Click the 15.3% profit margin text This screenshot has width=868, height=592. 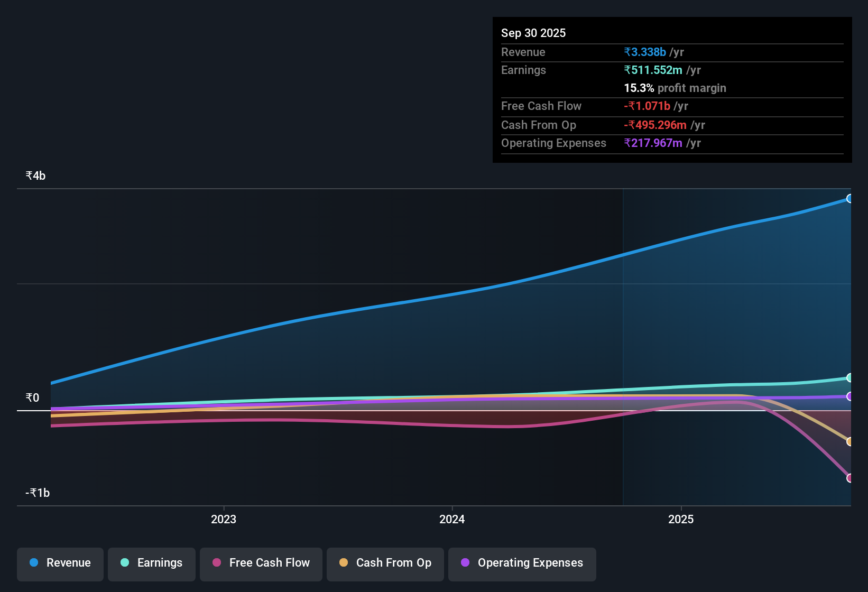pos(675,88)
